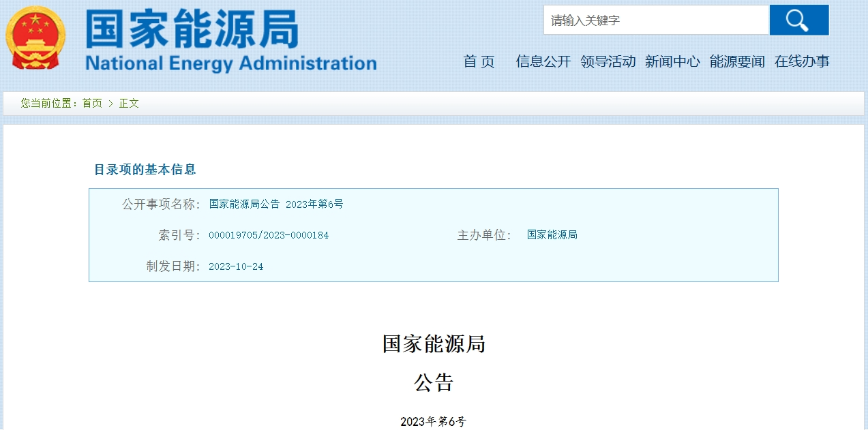Viewport: 868px width, 430px height.
Task: Click the 主办单位 label
Action: tap(484, 235)
